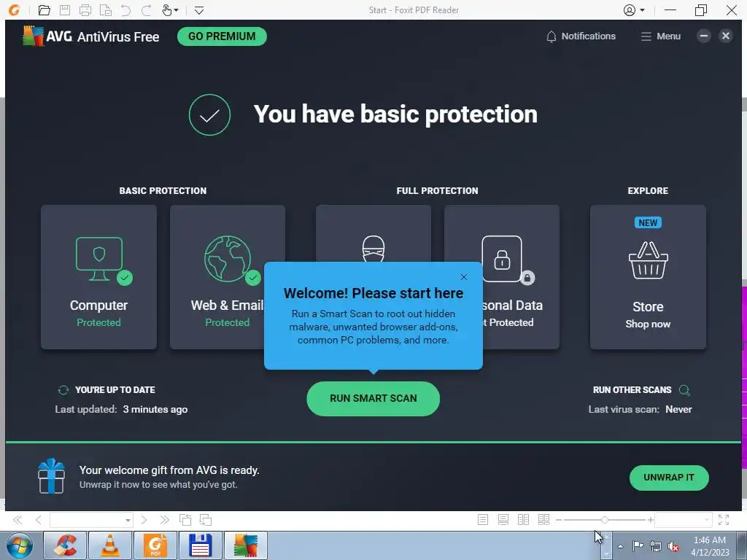Select Foxit continuous page view icon
Image resolution: width=747 pixels, height=560 pixels.
[503, 520]
